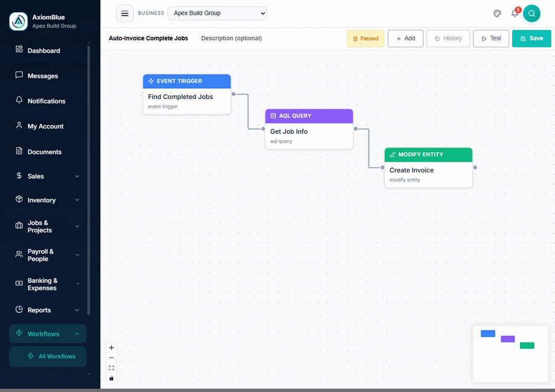The width and height of the screenshot is (555, 392).
Task: Click the lightning icon in Event Trigger header
Action: tap(151, 81)
